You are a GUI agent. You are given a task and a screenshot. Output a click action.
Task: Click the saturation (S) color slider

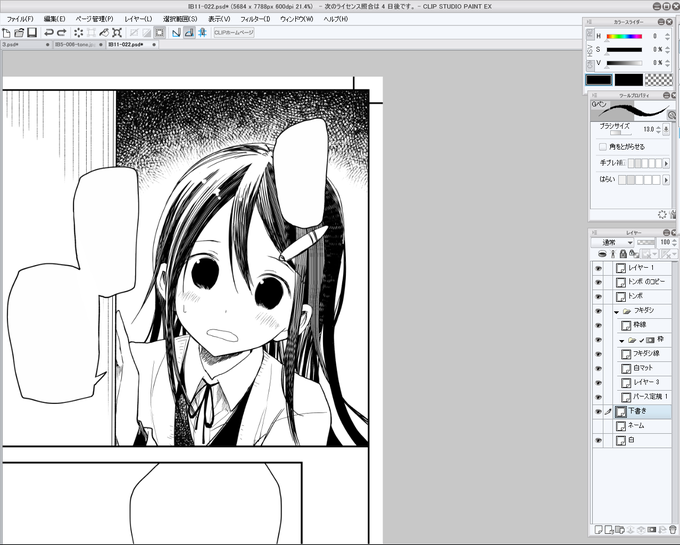pyautogui.click(x=624, y=50)
